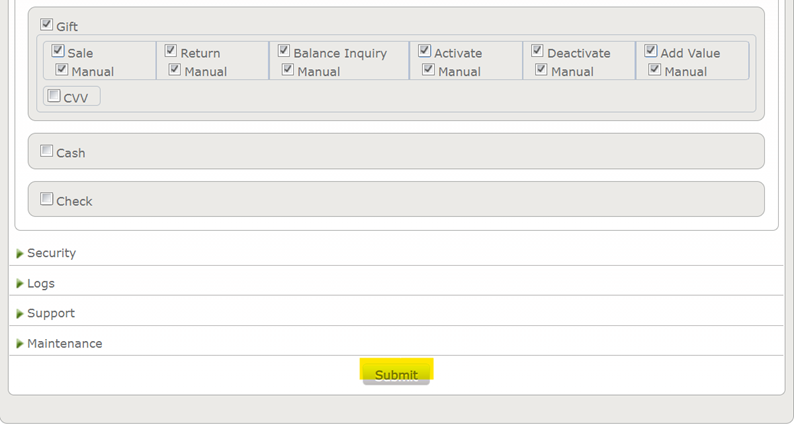Toggle the Manual checkbox under Activate
Image resolution: width=794 pixels, height=435 pixels.
(x=429, y=70)
